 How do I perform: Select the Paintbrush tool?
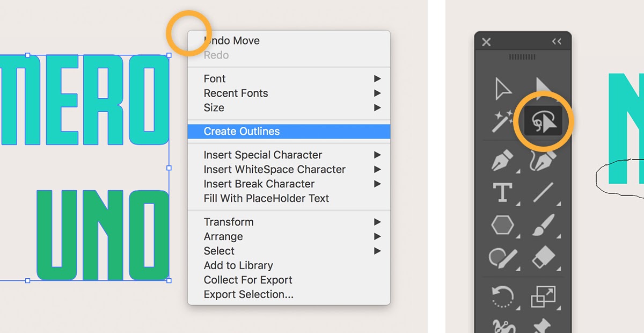[543, 225]
